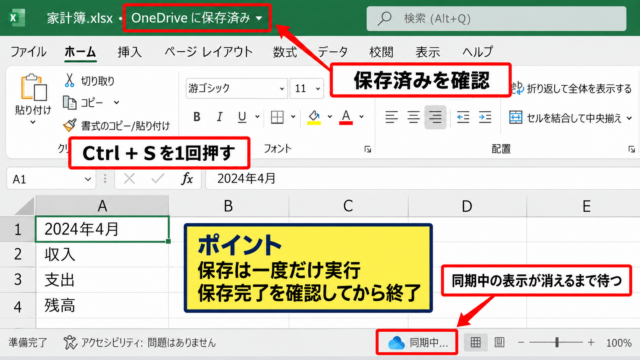The image size is (640, 360).
Task: Click the zoom in plus button
Action: [591, 342]
